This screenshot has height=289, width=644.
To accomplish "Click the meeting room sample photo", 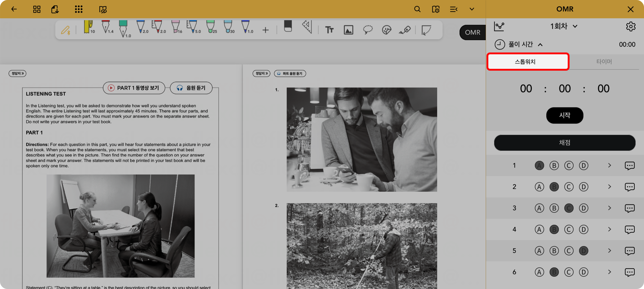I will coord(120,226).
